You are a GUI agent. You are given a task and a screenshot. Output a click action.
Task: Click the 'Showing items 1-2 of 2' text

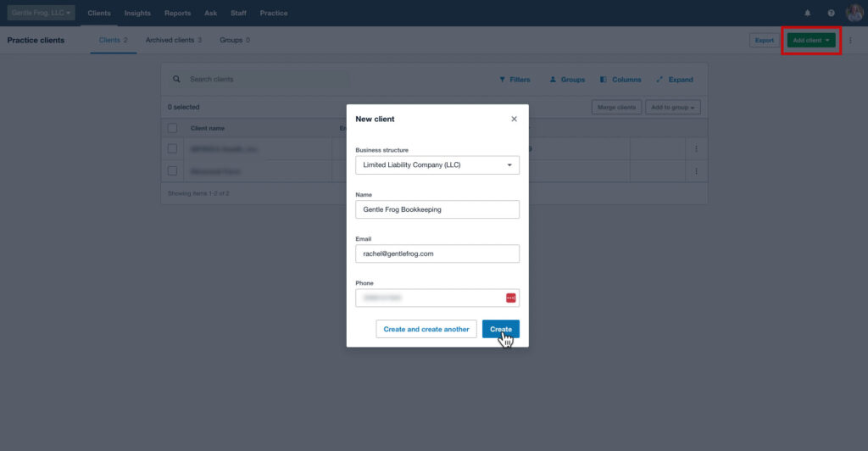198,193
